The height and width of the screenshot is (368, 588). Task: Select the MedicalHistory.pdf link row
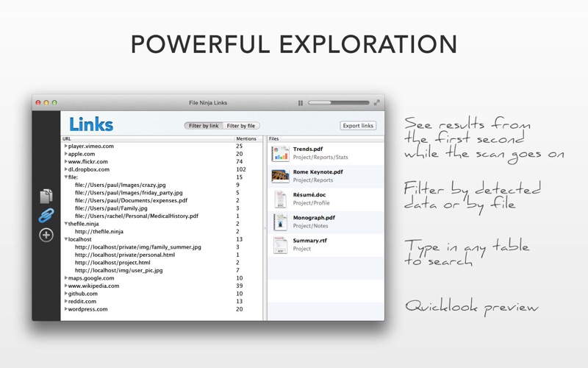136,216
